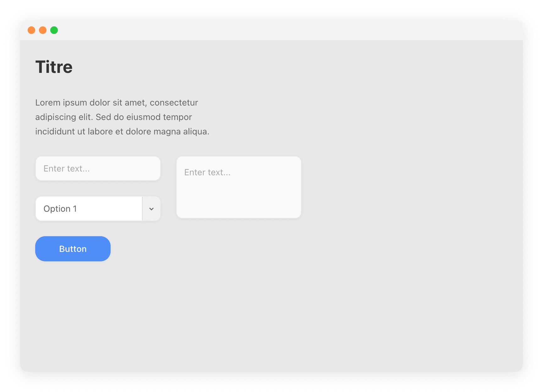Close the window with the leftmost dot
Screen dimensions: 543x392
point(31,30)
